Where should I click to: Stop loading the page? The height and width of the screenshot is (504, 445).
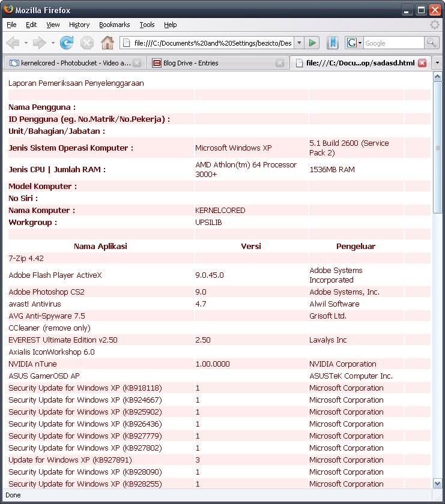click(x=87, y=43)
